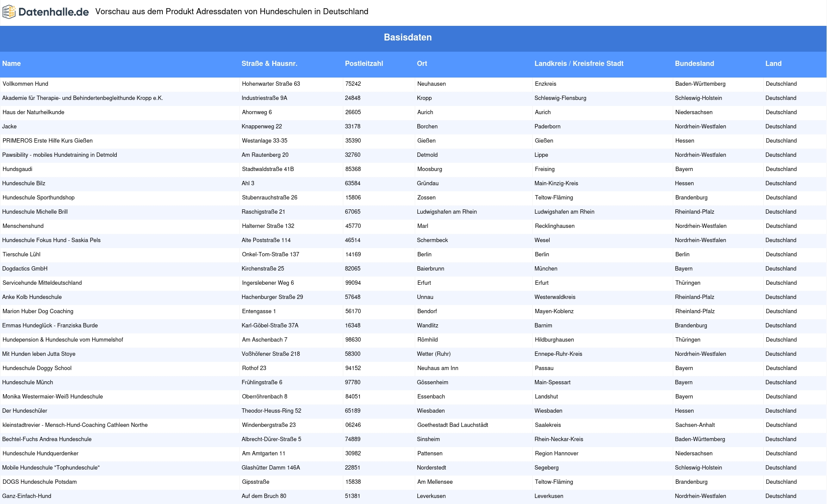
Task: Click the Land column header
Action: (773, 64)
